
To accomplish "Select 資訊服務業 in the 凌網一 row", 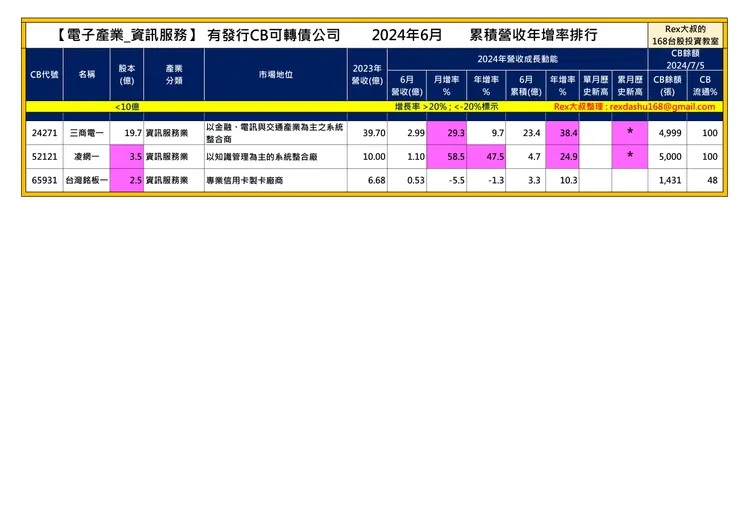I will coord(167,157).
